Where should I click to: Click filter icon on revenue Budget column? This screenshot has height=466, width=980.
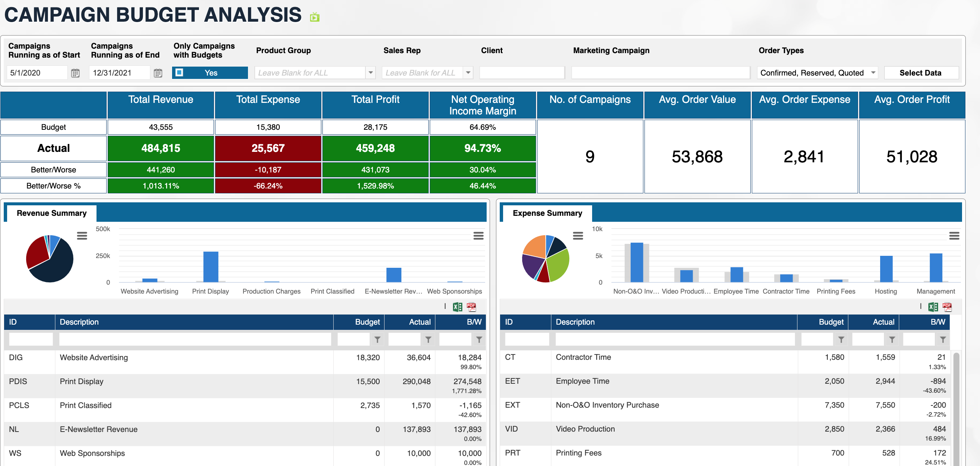click(377, 339)
